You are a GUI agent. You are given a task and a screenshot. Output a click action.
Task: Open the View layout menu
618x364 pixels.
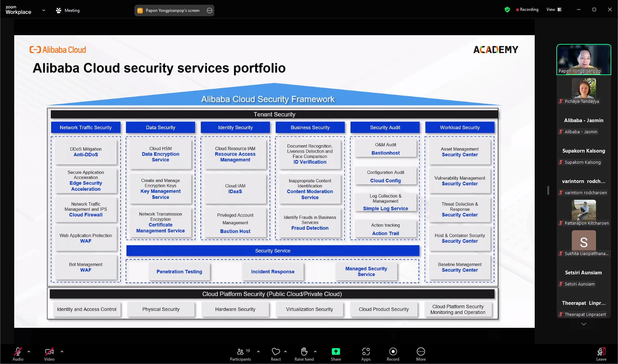(x=553, y=9)
